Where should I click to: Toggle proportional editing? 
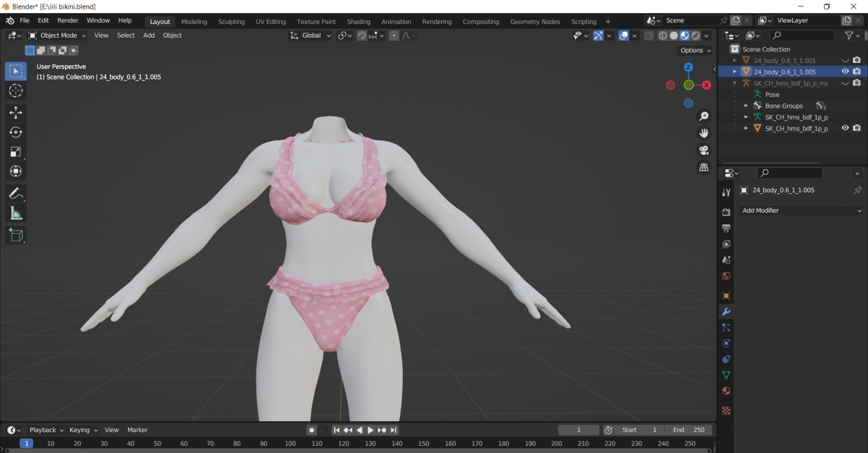click(x=393, y=35)
